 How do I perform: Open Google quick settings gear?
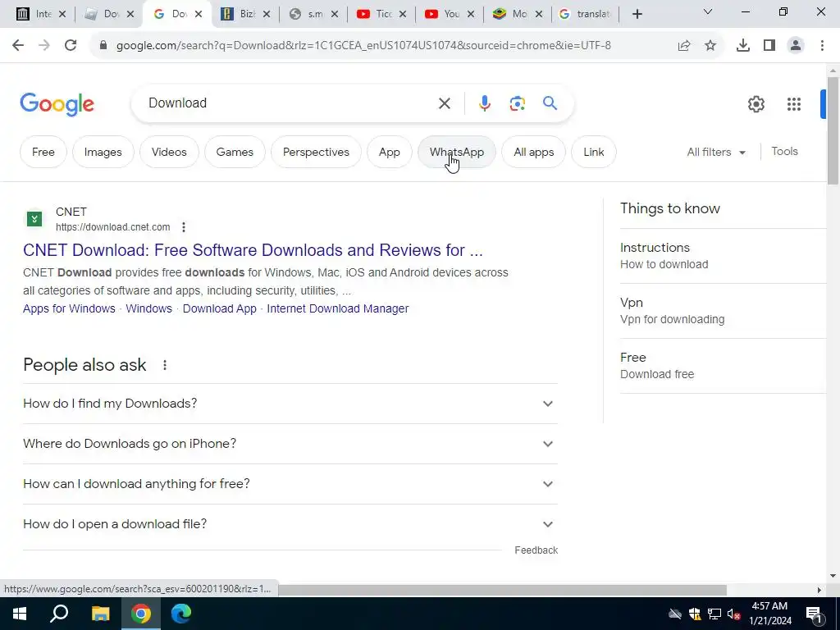coord(756,104)
